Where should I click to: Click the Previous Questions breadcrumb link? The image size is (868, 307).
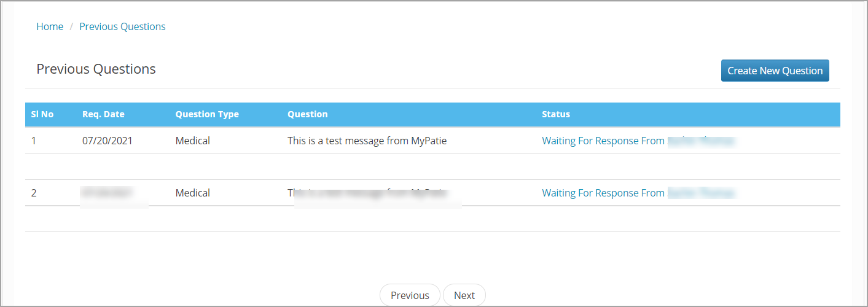pos(122,26)
